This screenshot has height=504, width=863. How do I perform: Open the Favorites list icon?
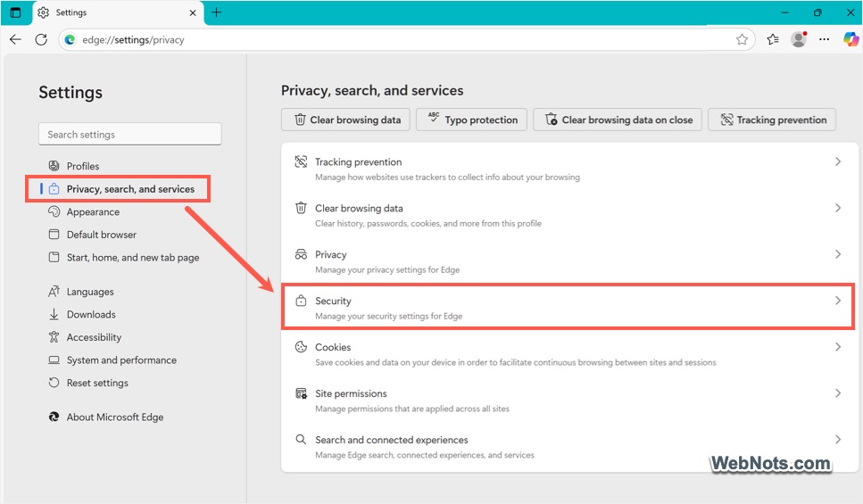coord(773,39)
